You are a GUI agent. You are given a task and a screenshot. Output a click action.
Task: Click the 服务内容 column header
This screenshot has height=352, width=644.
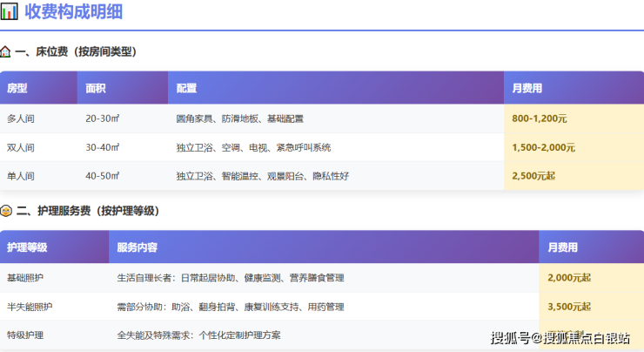137,247
